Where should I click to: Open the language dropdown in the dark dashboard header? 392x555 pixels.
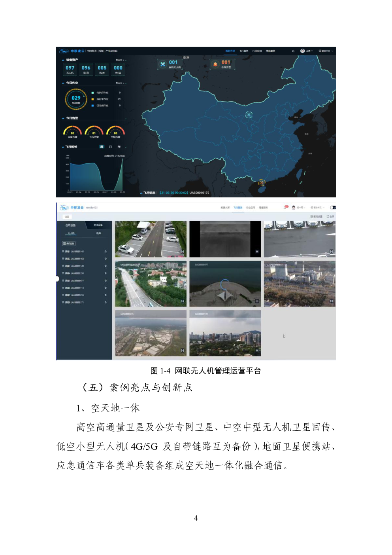326,51
